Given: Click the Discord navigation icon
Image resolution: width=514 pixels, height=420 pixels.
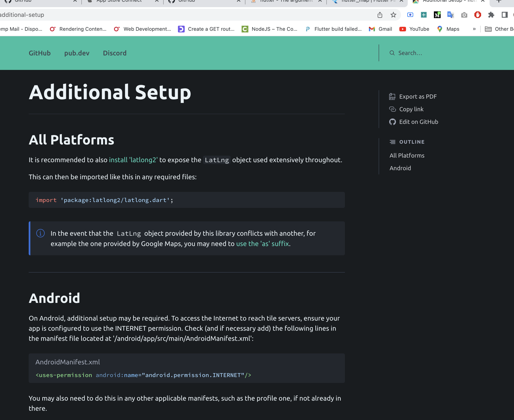Looking at the screenshot, I should click(114, 53).
